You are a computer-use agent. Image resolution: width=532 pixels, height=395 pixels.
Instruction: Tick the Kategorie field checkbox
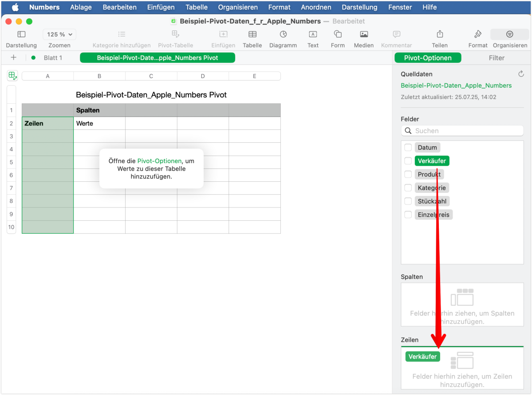click(x=408, y=188)
